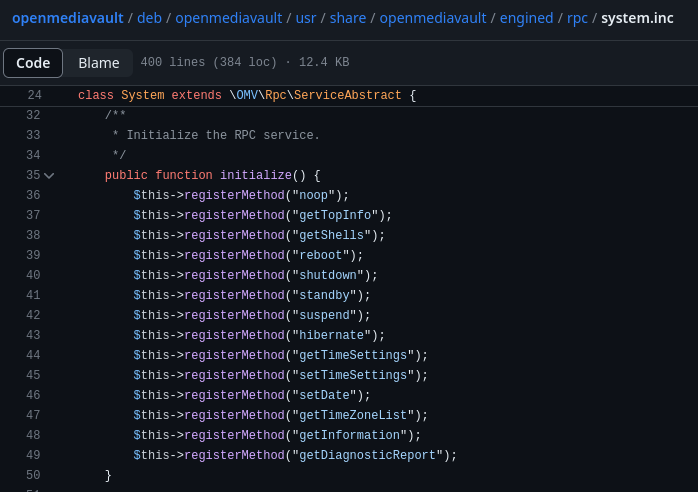Viewport: 698px width, 492px height.
Task: Click the system.inc filename in breadcrumb
Action: coord(637,18)
